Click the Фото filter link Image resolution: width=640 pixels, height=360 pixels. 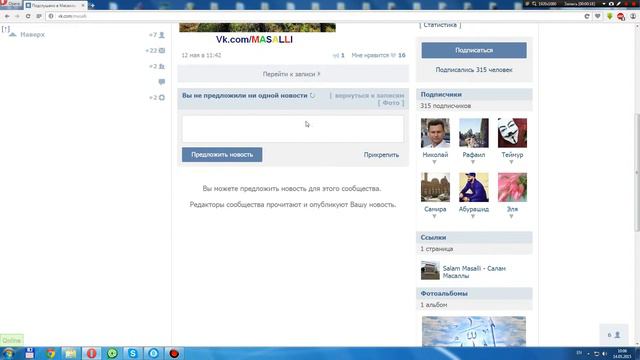click(391, 103)
